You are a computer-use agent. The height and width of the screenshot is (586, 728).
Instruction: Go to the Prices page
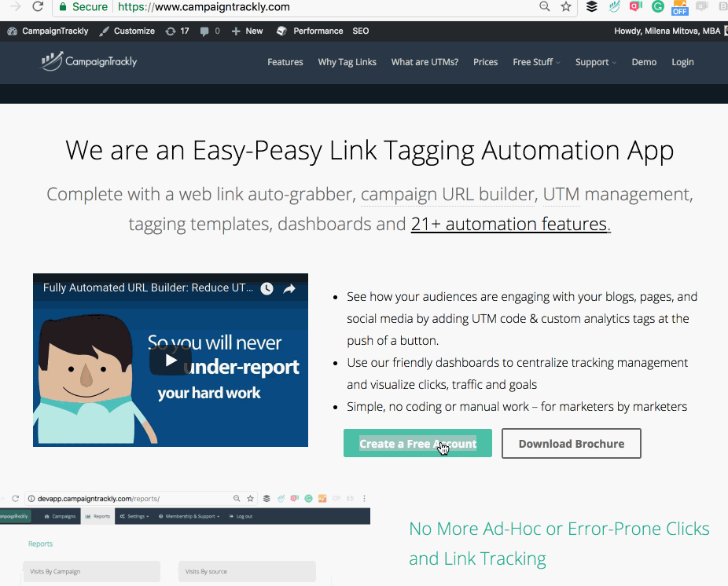[x=485, y=62]
